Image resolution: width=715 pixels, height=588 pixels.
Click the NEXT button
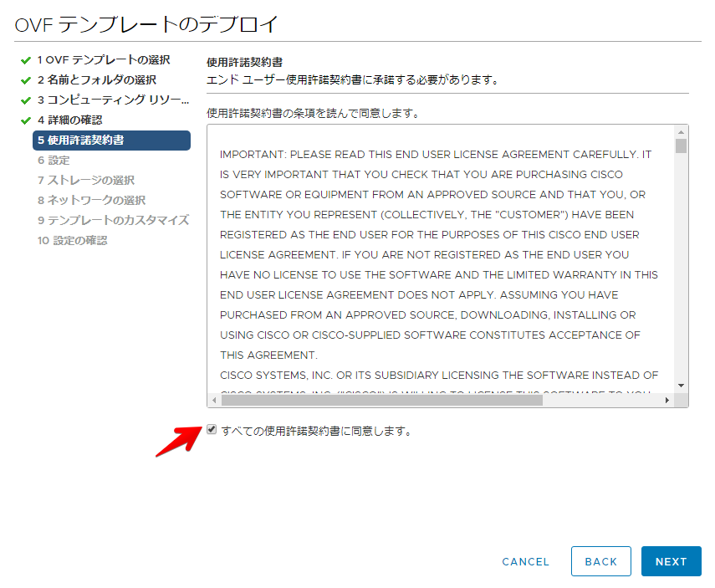click(671, 561)
